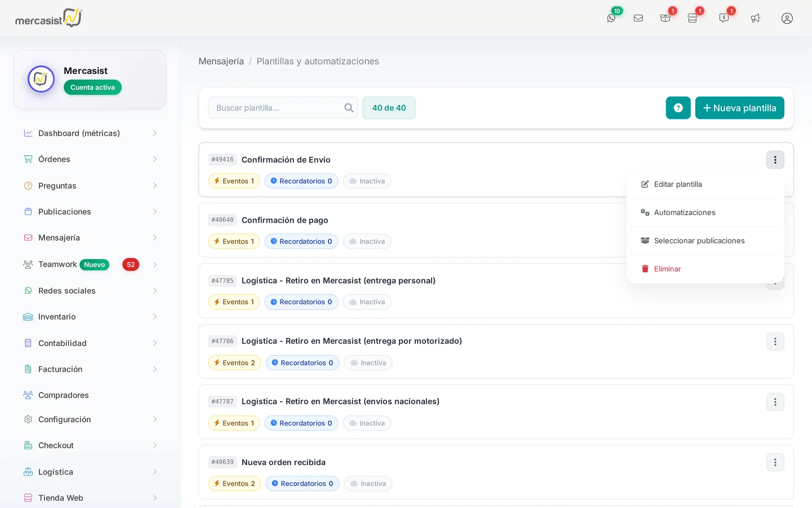Screen dimensions: 812x508
Task: Click Eventos 1 badge on Confirmación de Envio
Action: pyautogui.click(x=234, y=181)
